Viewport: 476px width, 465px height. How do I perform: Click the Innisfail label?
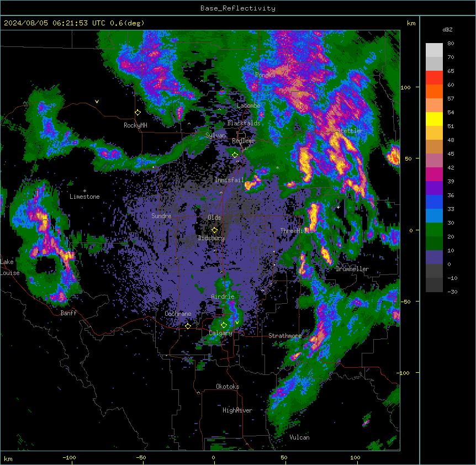(229, 180)
